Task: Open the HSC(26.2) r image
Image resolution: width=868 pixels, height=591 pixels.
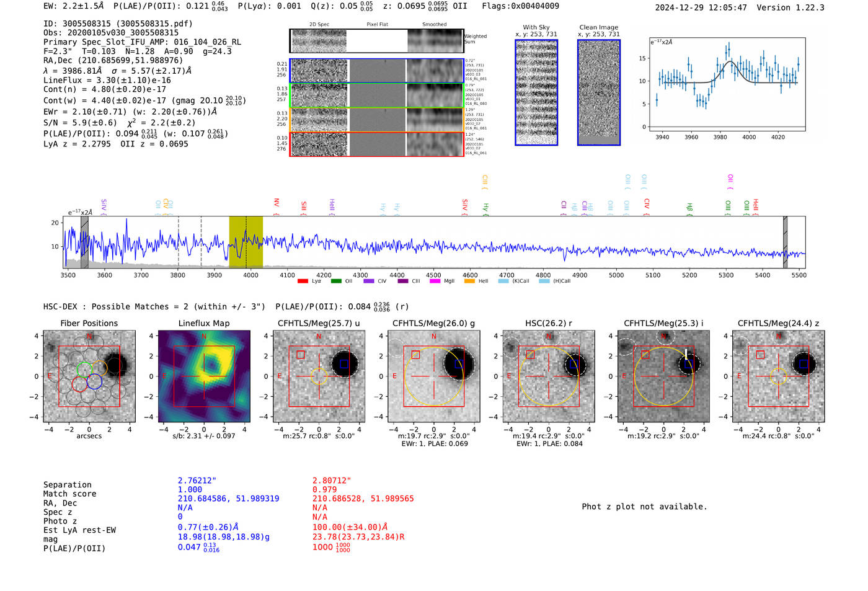Action: [x=548, y=376]
